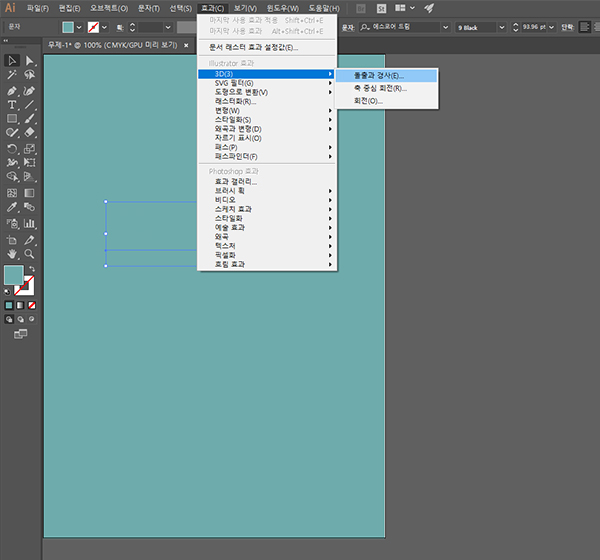This screenshot has height=560, width=600.
Task: Click the toolbox Fill color swatch
Action: [x=14, y=275]
